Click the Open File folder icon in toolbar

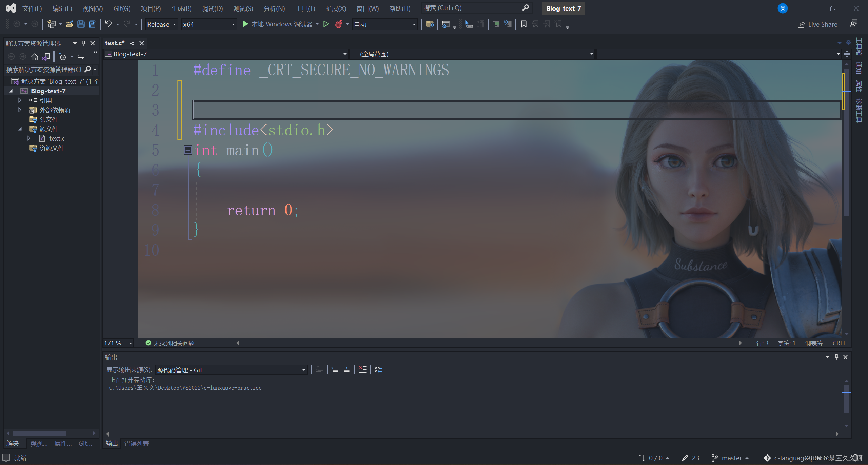(70, 24)
